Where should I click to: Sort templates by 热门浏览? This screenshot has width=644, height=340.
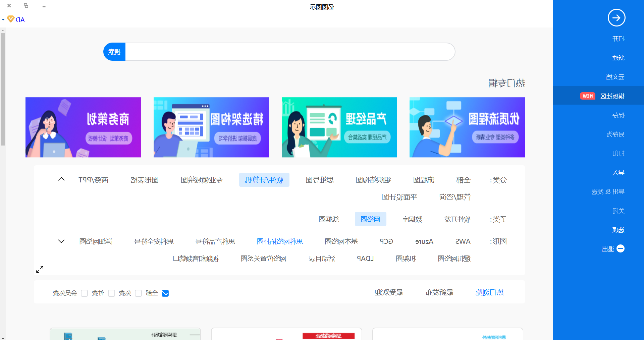[x=490, y=292]
